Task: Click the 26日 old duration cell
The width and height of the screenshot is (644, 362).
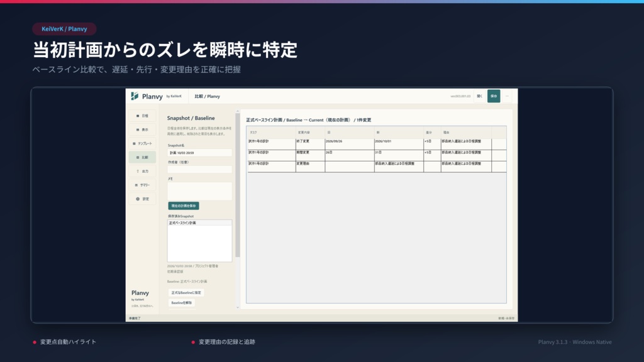Action: (x=350, y=155)
